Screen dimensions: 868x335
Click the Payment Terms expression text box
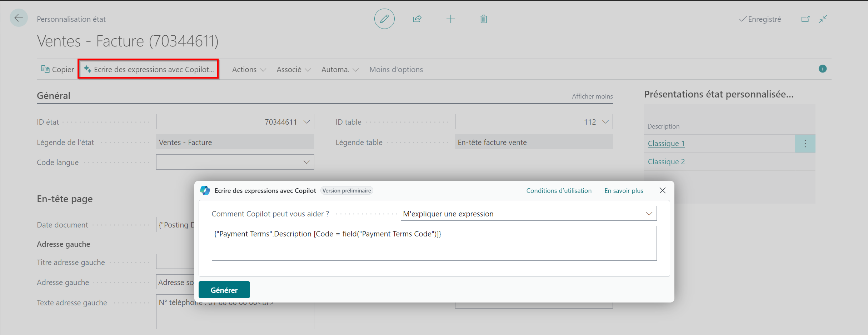tap(434, 243)
